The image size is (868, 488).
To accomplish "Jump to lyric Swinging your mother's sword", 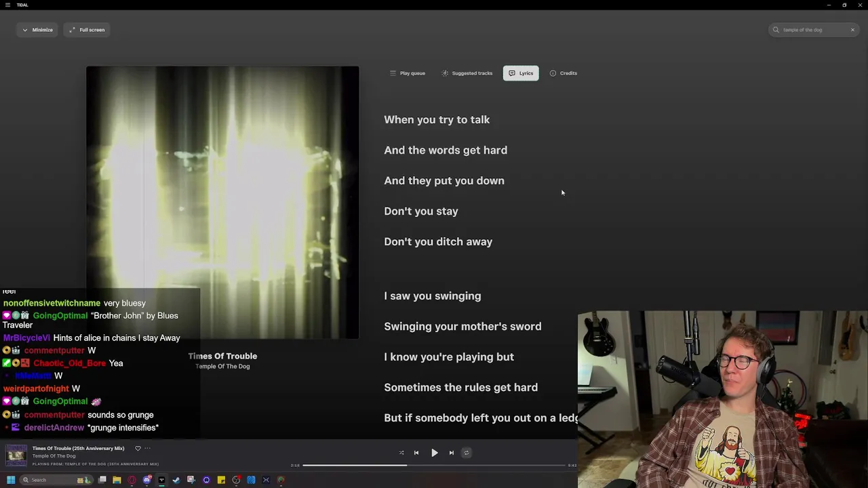I will 462,327.
